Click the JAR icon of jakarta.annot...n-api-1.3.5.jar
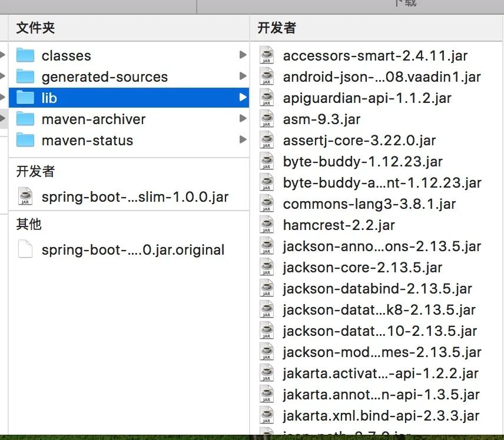 coord(267,394)
